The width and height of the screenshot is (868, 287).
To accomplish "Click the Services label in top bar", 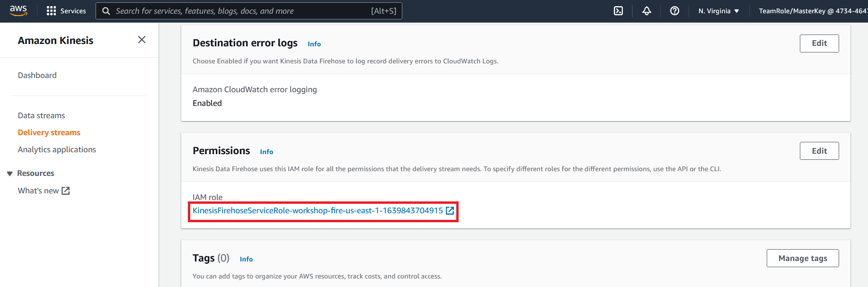I will (73, 11).
